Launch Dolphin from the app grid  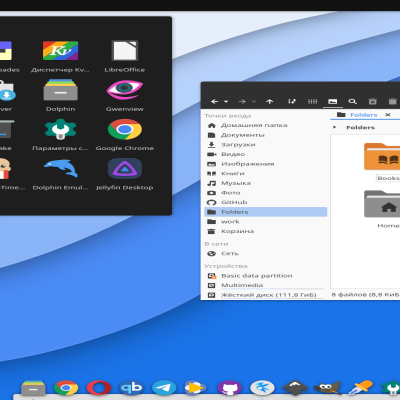click(60, 96)
